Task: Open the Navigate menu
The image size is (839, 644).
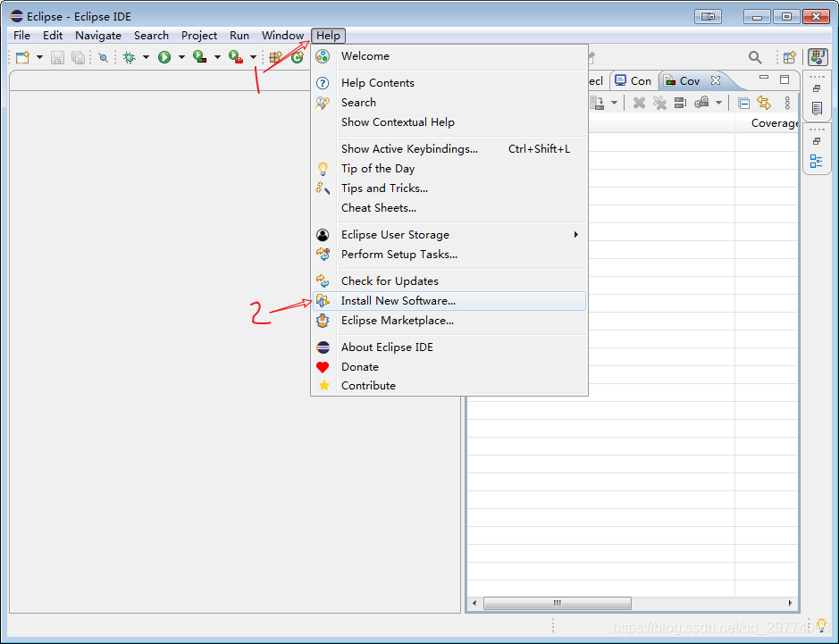Action: click(98, 36)
